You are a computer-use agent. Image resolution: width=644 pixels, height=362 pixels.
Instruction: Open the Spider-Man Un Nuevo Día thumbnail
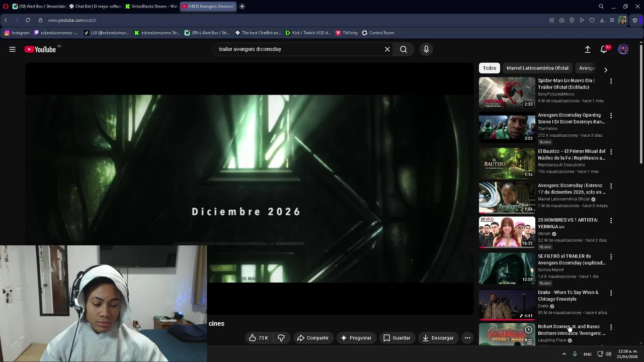click(507, 93)
